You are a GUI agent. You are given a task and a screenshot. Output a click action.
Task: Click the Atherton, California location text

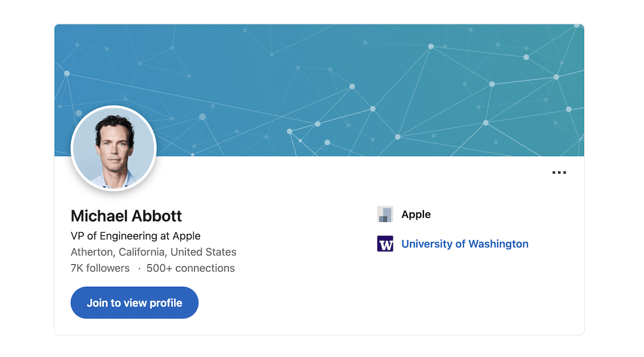[x=153, y=252]
